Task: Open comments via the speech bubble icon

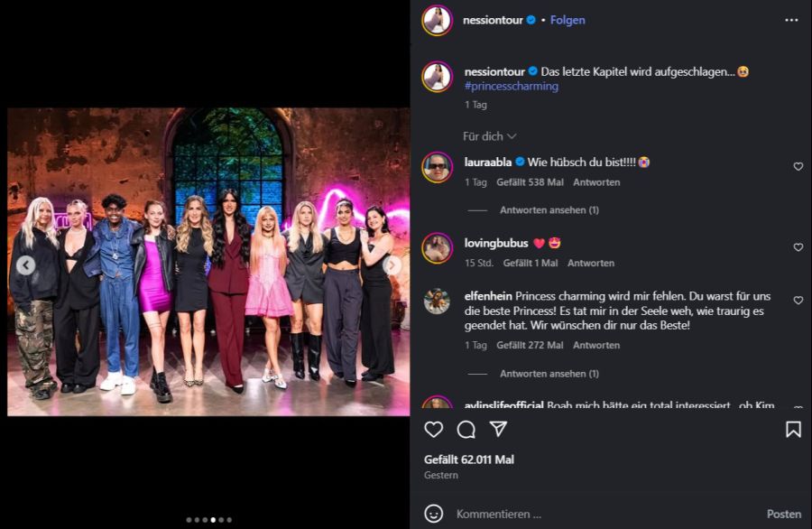Action: (x=466, y=430)
